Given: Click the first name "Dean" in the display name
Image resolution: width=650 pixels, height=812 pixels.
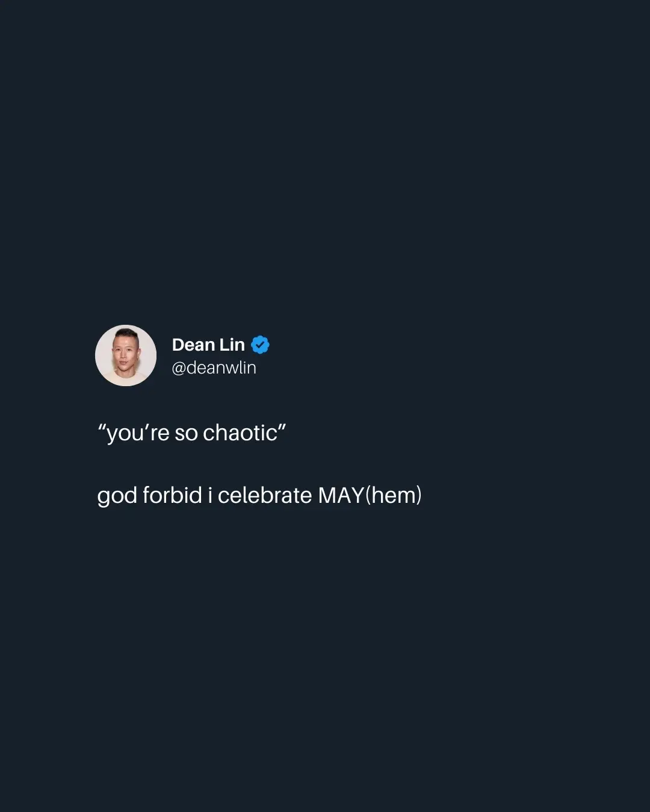Looking at the screenshot, I should pos(193,345).
